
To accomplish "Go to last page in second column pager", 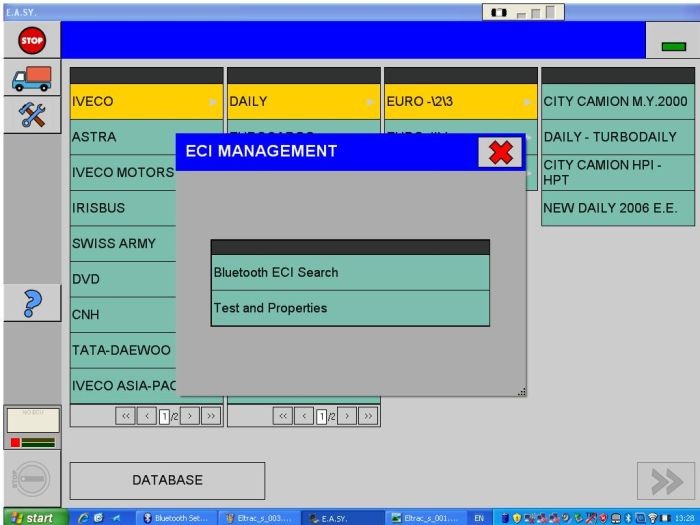I will click(368, 416).
